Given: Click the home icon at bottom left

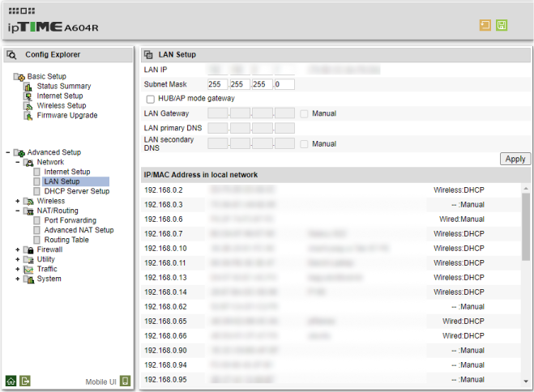Looking at the screenshot, I should click(x=11, y=380).
